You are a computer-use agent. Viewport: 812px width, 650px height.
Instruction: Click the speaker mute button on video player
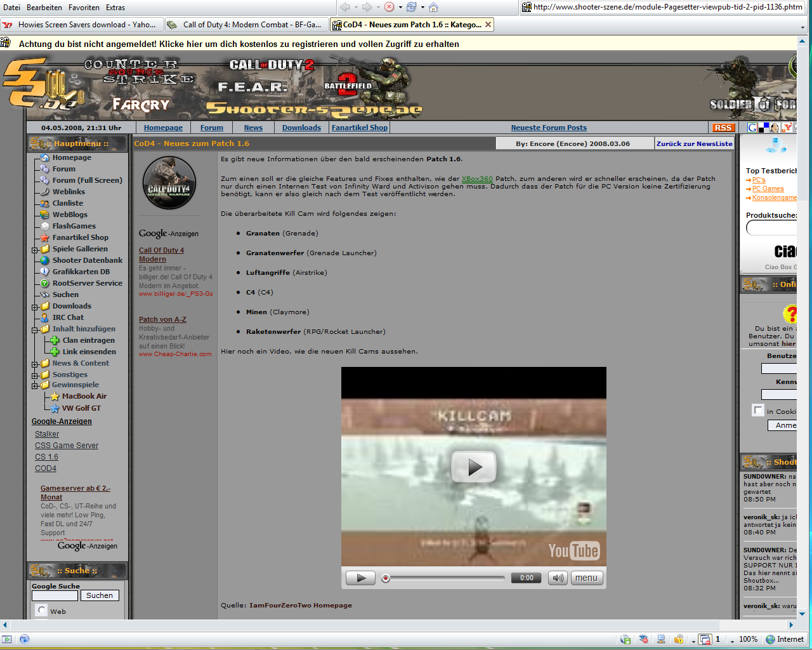click(558, 578)
